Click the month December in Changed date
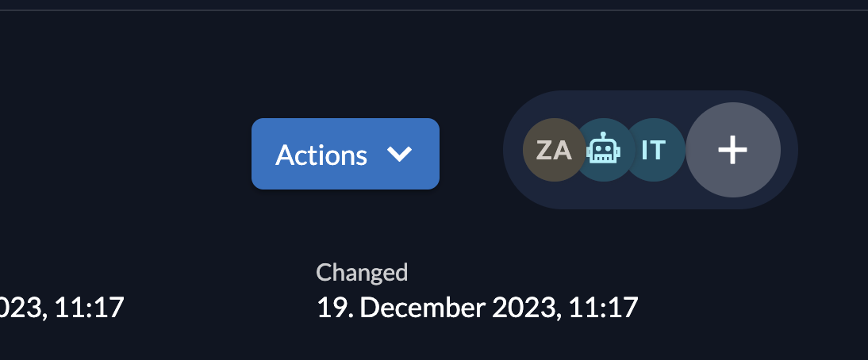Image resolution: width=868 pixels, height=360 pixels. point(423,307)
